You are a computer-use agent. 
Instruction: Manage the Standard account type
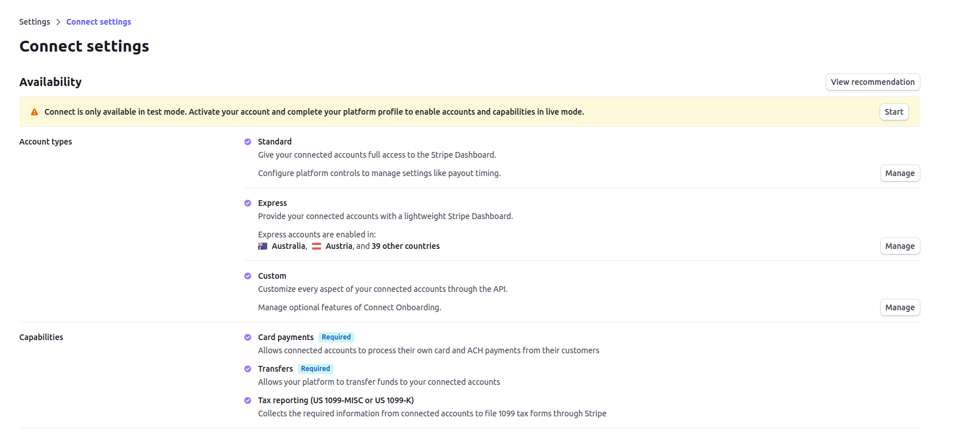899,173
